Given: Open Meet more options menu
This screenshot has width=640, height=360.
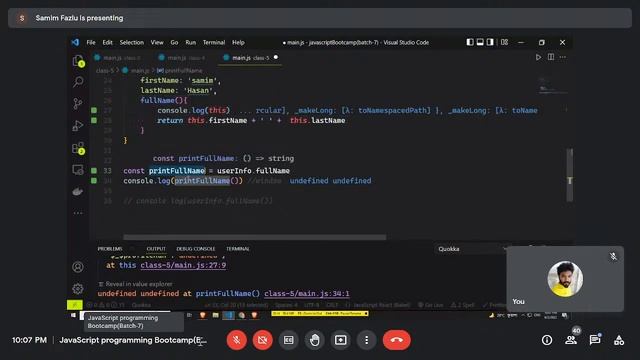Looking at the screenshot, I should tap(367, 340).
